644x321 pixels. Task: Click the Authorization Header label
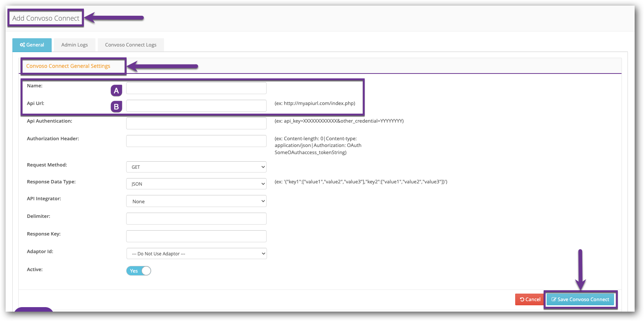click(53, 138)
